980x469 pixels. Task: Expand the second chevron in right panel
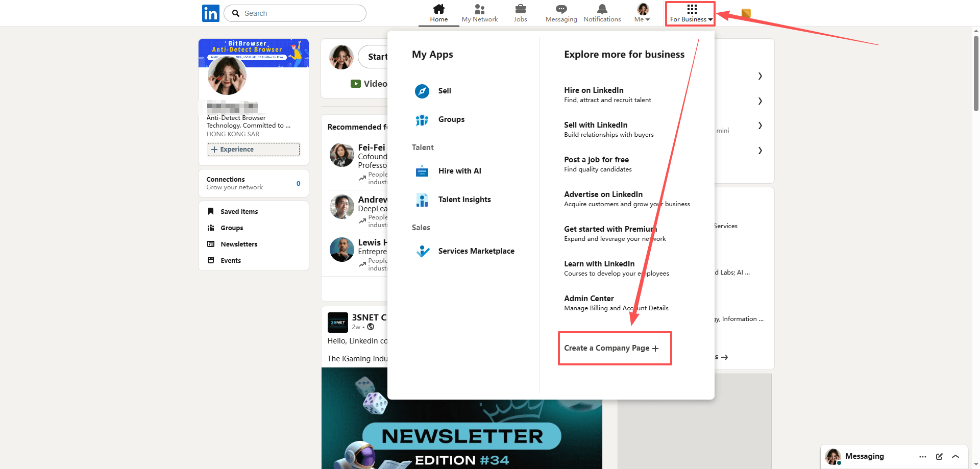pyautogui.click(x=760, y=101)
